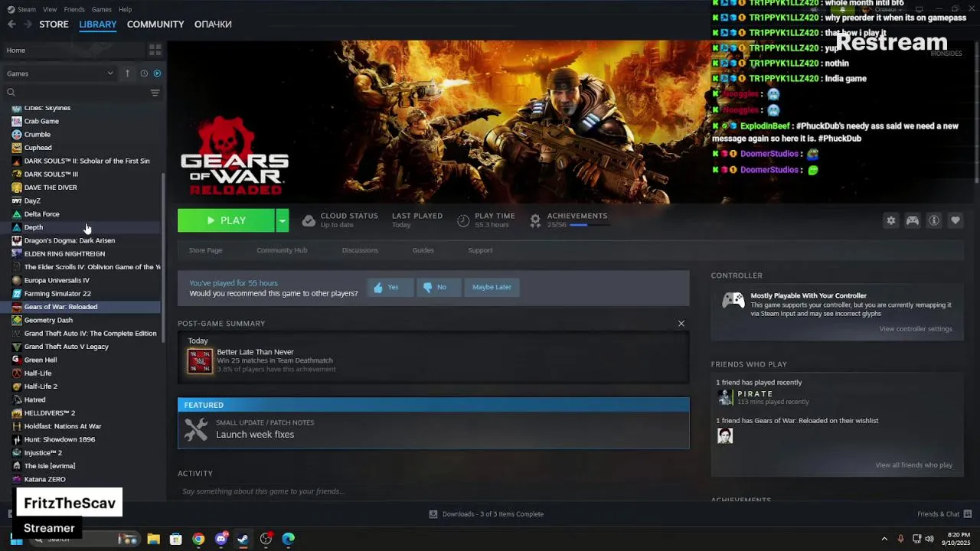Open game settings gear icon
This screenshot has height=551, width=980.
890,220
